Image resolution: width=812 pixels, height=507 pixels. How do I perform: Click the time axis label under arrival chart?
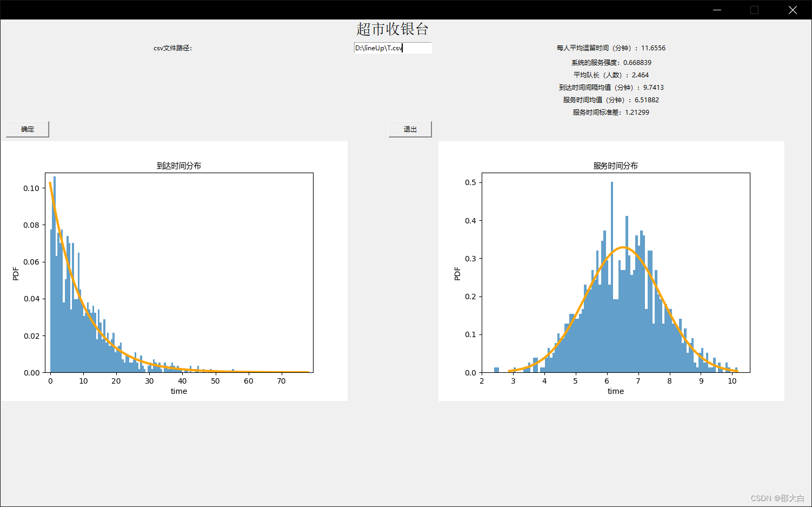point(179,391)
